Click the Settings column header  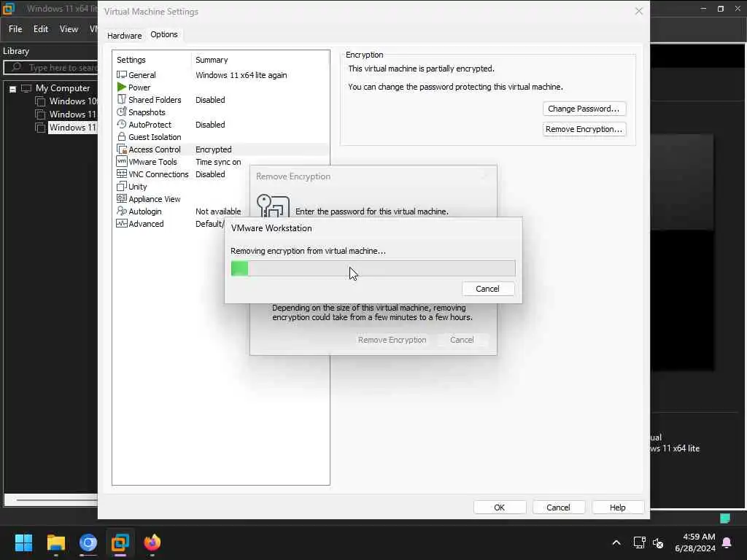point(131,60)
